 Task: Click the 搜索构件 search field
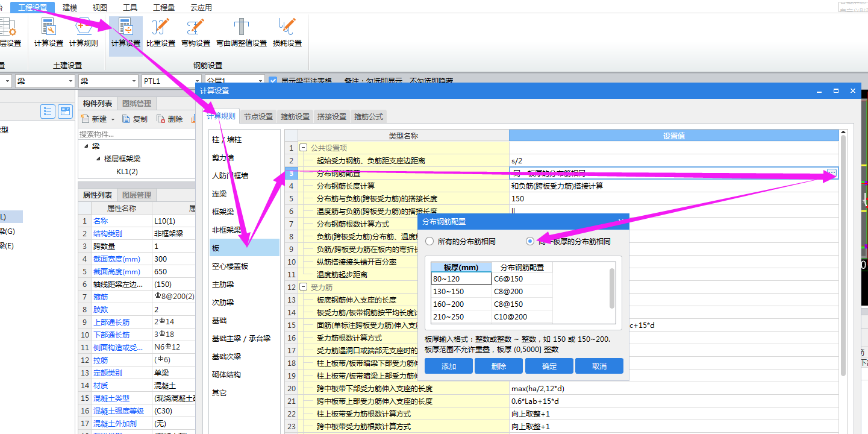[136, 134]
